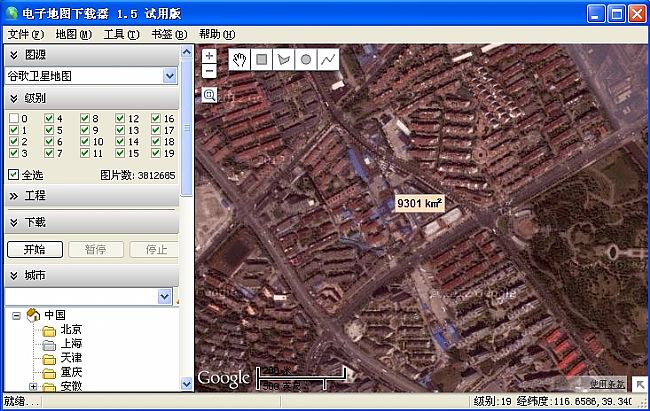
Task: Click the 9301 km² area label
Action: pyautogui.click(x=420, y=204)
